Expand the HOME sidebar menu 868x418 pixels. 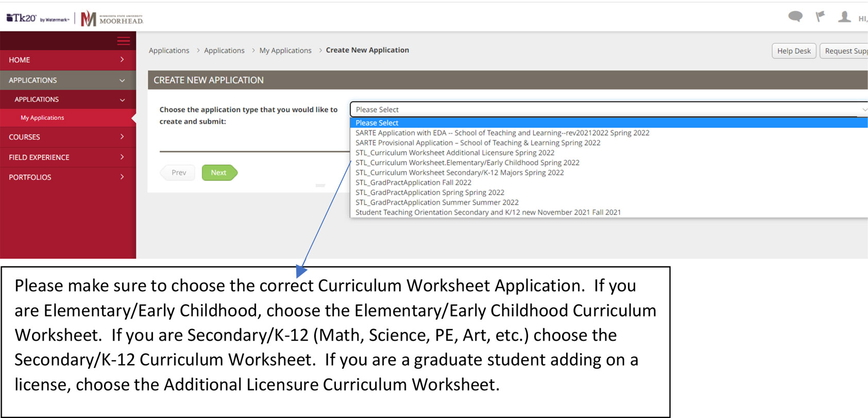pos(67,60)
